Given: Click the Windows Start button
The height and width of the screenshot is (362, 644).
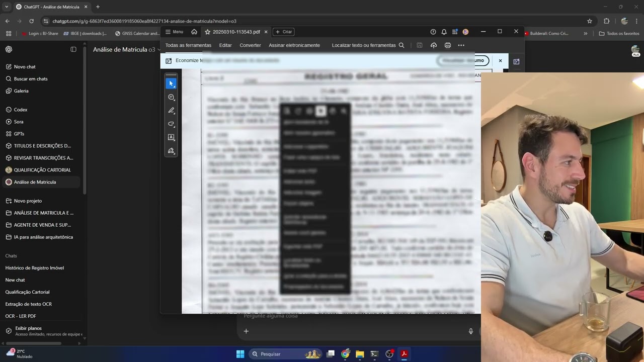Looking at the screenshot, I should point(240,354).
